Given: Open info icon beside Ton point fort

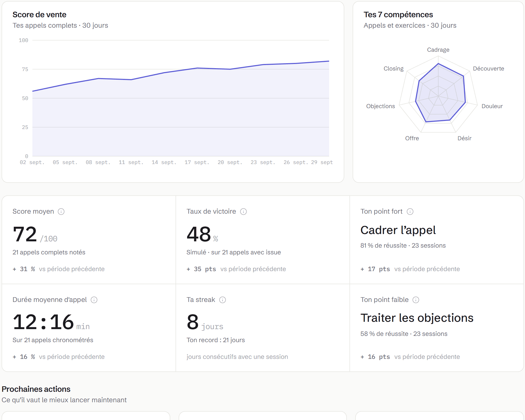Looking at the screenshot, I should click(410, 212).
